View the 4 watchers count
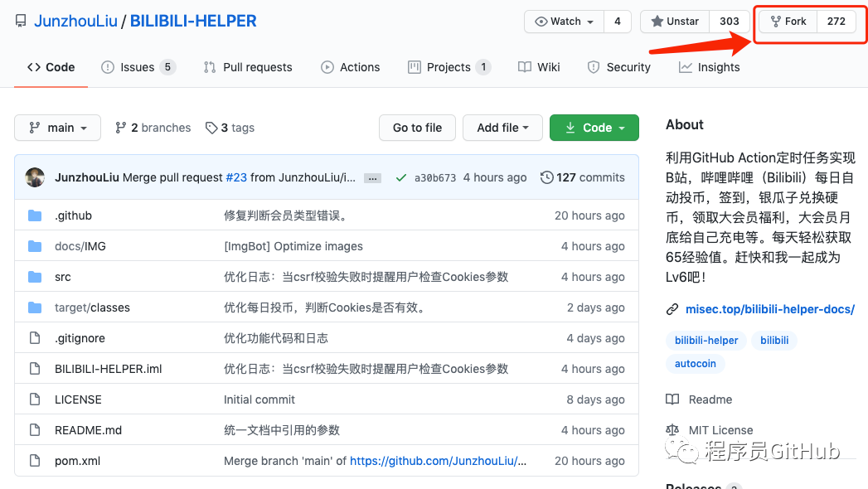Screen dimensions: 868x489 pyautogui.click(x=618, y=22)
